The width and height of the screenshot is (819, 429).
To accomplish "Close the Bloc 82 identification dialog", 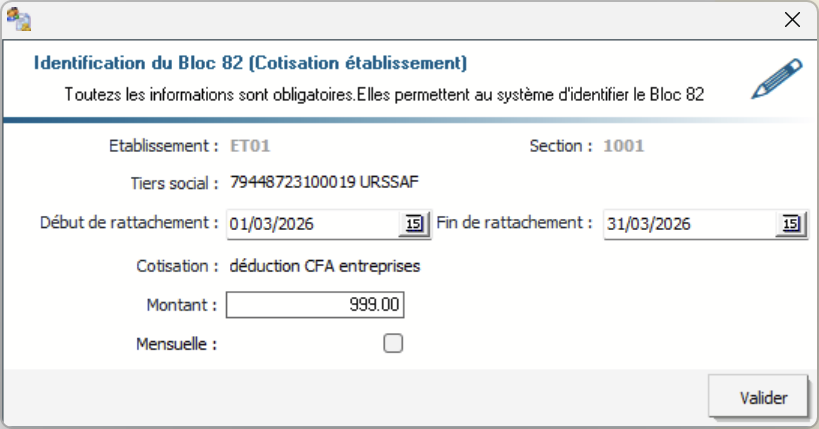I will point(793,19).
